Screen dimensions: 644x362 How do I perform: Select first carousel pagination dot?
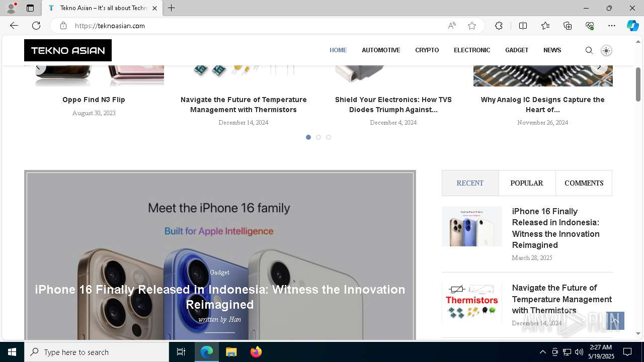click(x=308, y=137)
